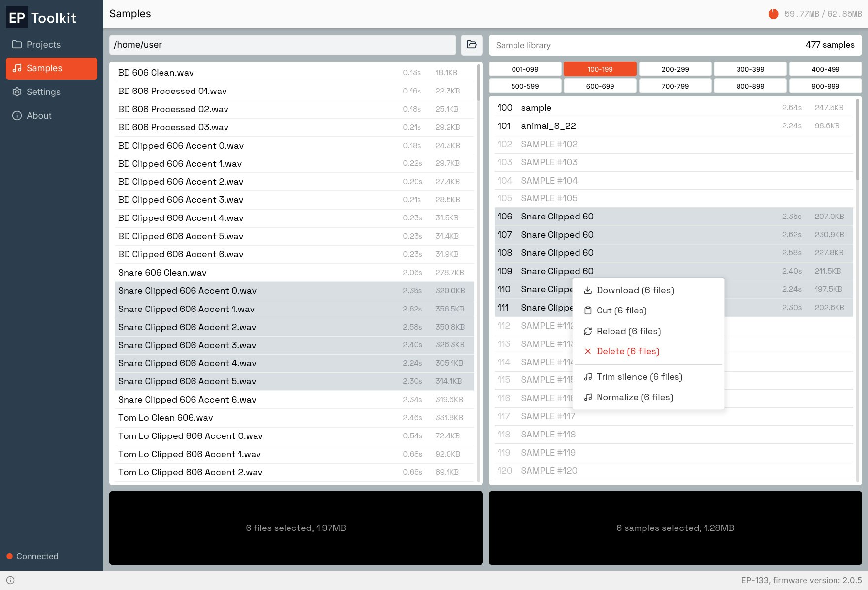Open the Samples page in sidebar
The width and height of the screenshot is (868, 590).
[x=52, y=68]
